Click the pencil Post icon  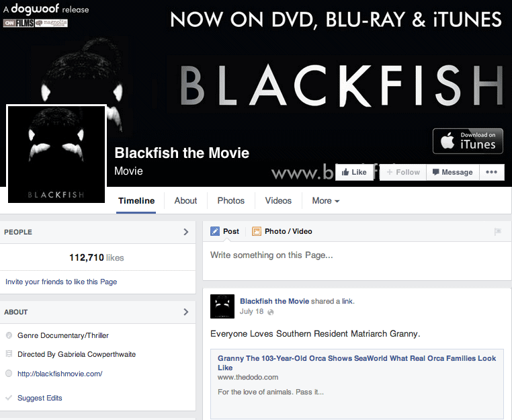coord(215,231)
